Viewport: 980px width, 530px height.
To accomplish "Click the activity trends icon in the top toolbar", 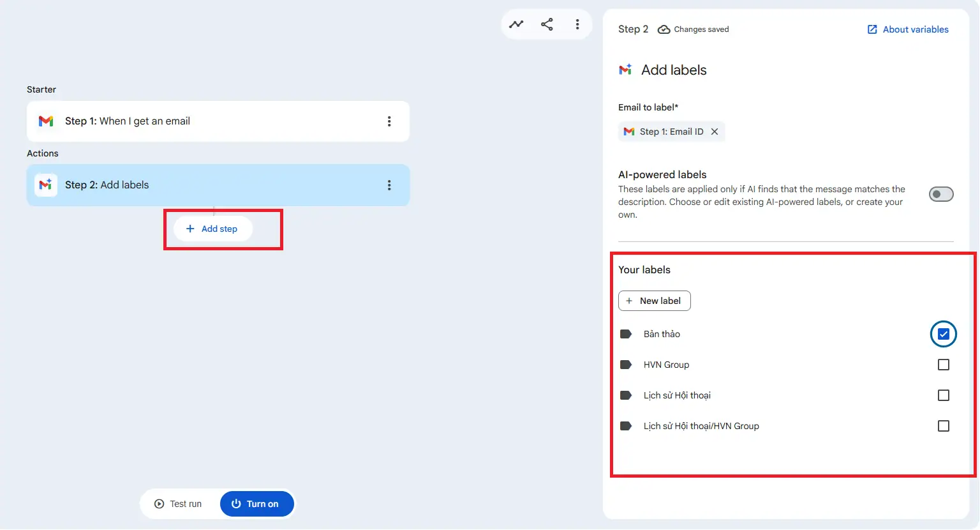I will (x=516, y=24).
